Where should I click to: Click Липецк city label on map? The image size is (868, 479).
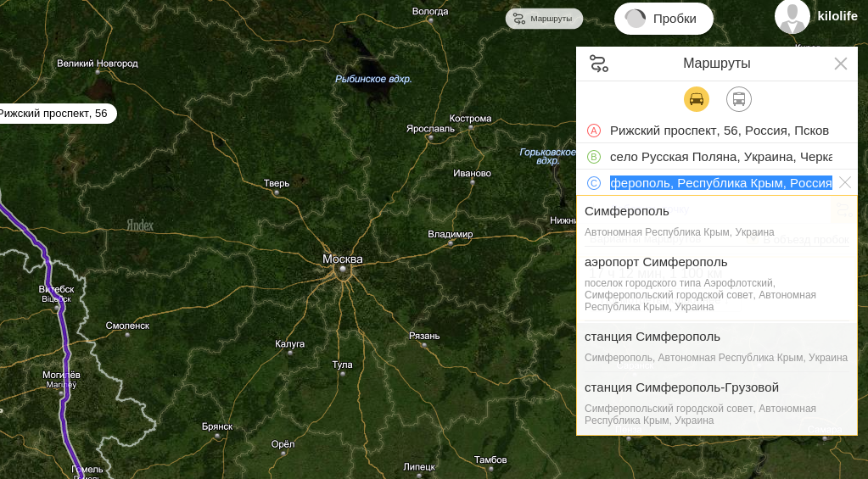pyautogui.click(x=419, y=467)
